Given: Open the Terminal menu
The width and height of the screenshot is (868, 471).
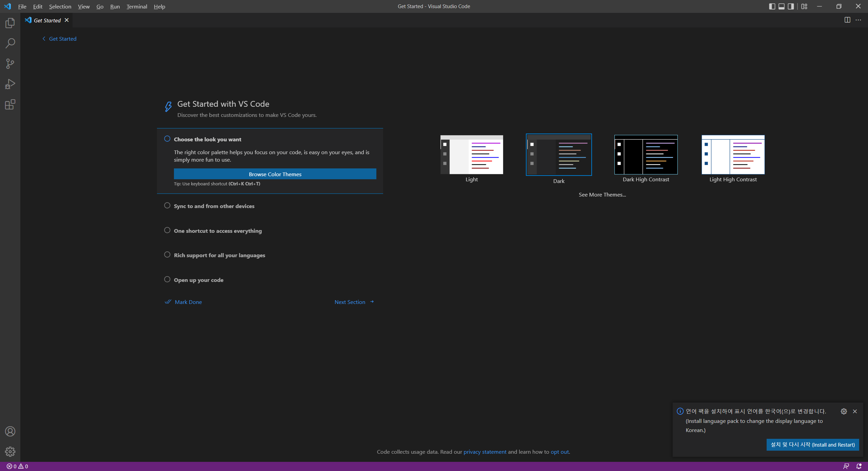Looking at the screenshot, I should (x=137, y=6).
